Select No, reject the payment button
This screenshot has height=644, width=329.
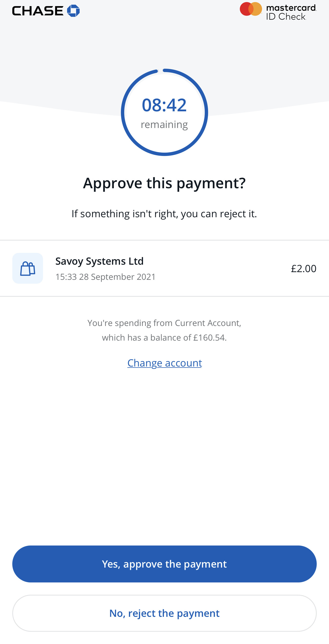[x=164, y=613]
